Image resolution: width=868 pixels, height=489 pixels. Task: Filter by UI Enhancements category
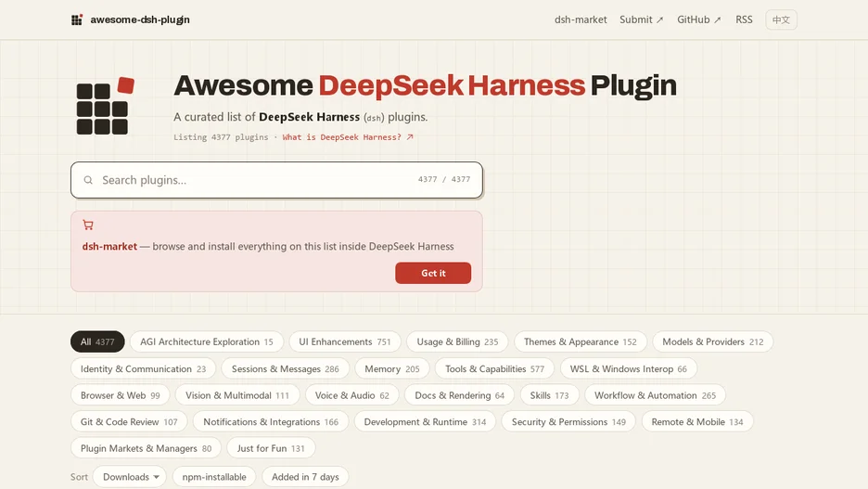(345, 341)
